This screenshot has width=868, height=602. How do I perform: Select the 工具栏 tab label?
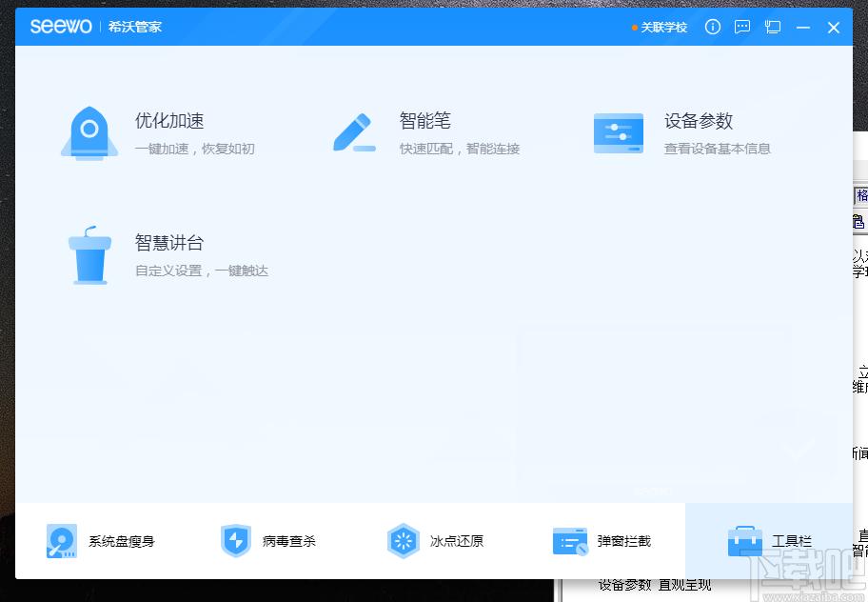792,541
